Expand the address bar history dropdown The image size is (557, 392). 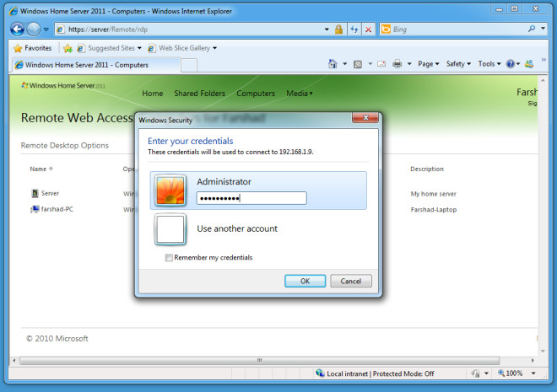click(327, 30)
